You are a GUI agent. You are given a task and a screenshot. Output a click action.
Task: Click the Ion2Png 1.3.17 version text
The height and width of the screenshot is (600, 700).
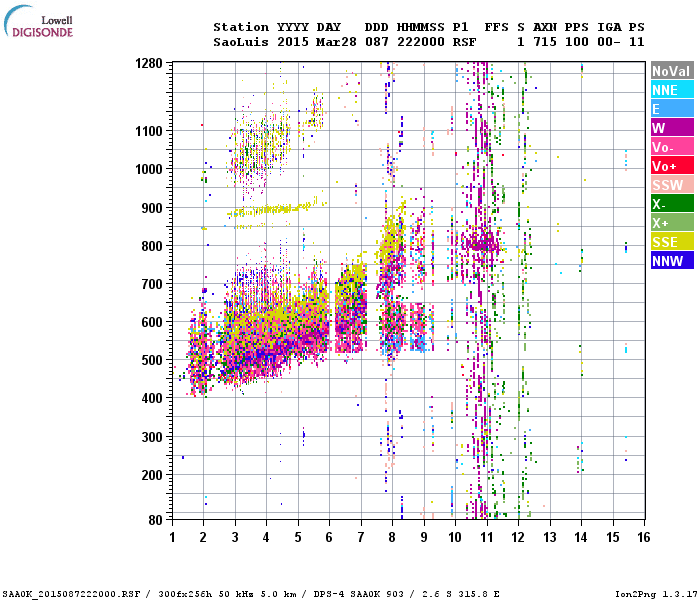click(x=656, y=594)
